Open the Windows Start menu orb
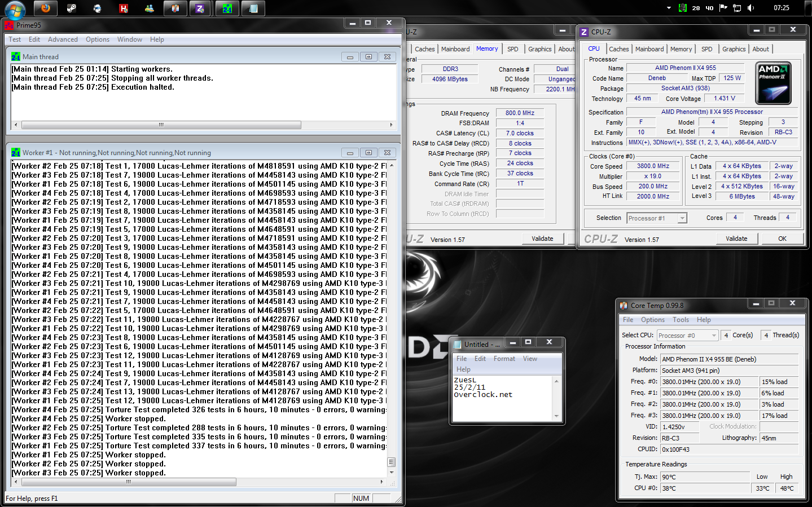812x507 pixels. click(x=15, y=9)
